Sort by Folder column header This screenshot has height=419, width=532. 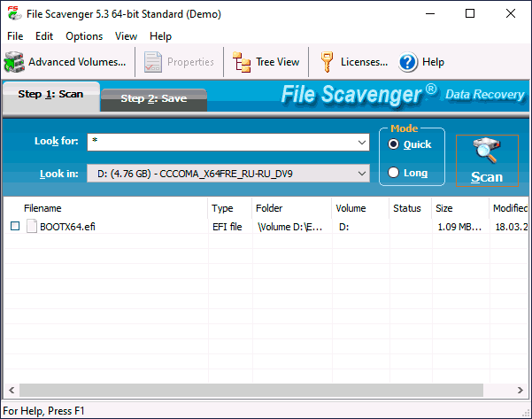[291, 208]
